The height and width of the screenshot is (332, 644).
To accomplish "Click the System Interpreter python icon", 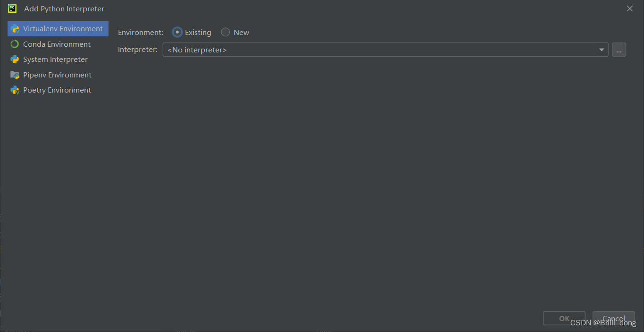I will tap(15, 60).
